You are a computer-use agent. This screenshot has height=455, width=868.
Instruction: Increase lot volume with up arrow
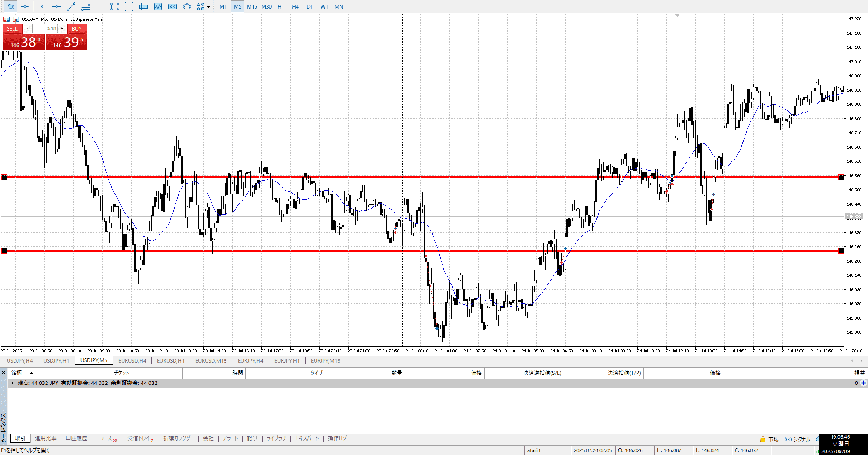[62, 28]
